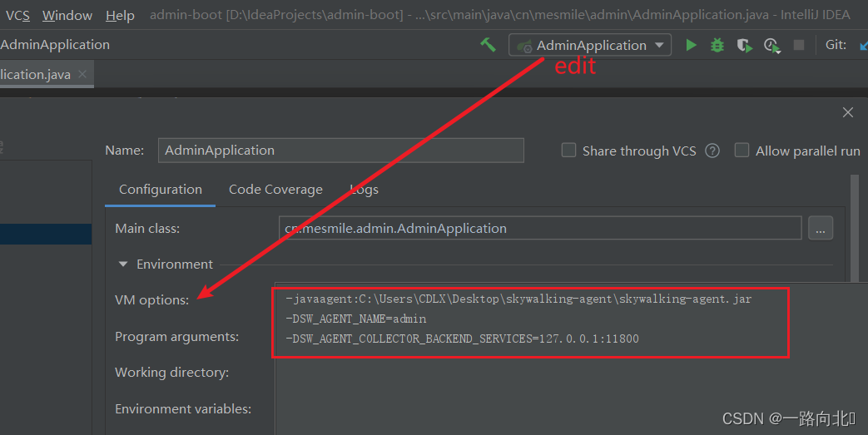Open the profiler run icon in toolbar
Viewport: 868px width, 435px height.
tap(772, 46)
